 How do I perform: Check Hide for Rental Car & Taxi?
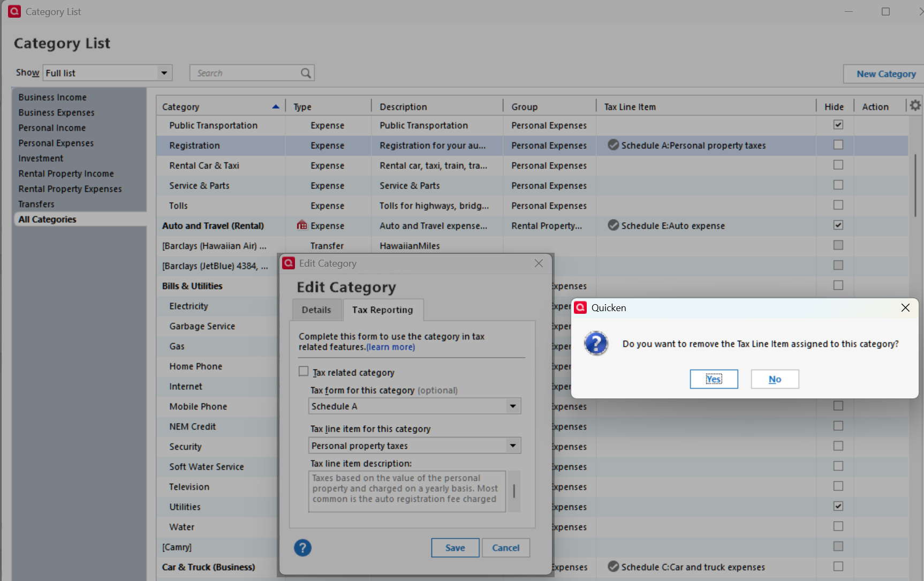coord(838,165)
